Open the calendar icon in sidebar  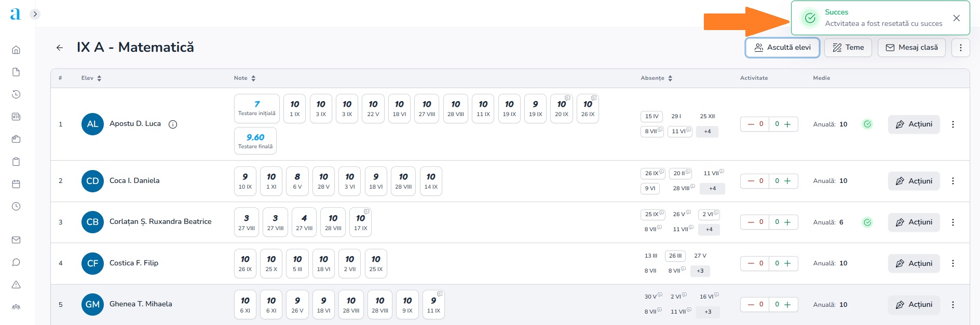[x=16, y=184]
